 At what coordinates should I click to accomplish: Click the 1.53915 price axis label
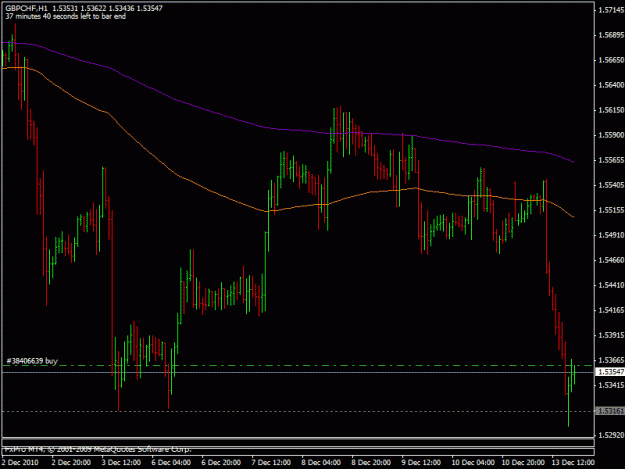[x=611, y=335]
